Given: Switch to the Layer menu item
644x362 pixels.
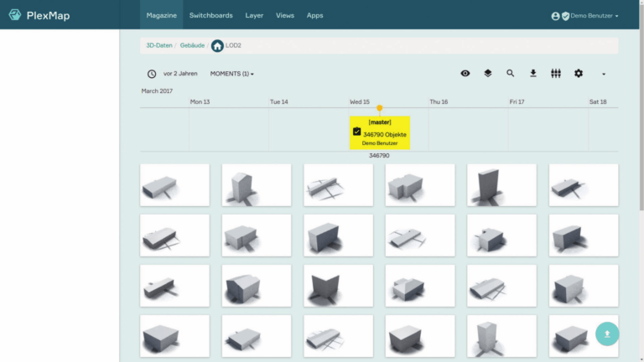Looking at the screenshot, I should point(254,15).
